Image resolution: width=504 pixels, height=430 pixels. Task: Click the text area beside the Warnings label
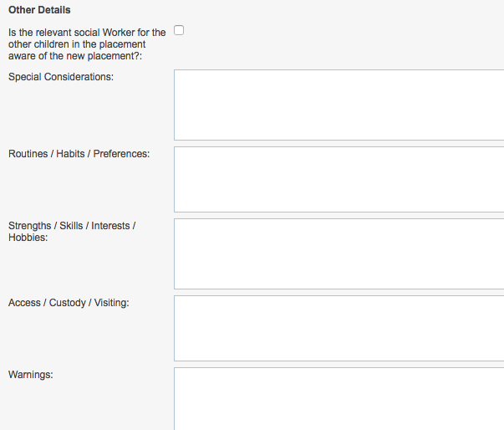tap(339, 399)
